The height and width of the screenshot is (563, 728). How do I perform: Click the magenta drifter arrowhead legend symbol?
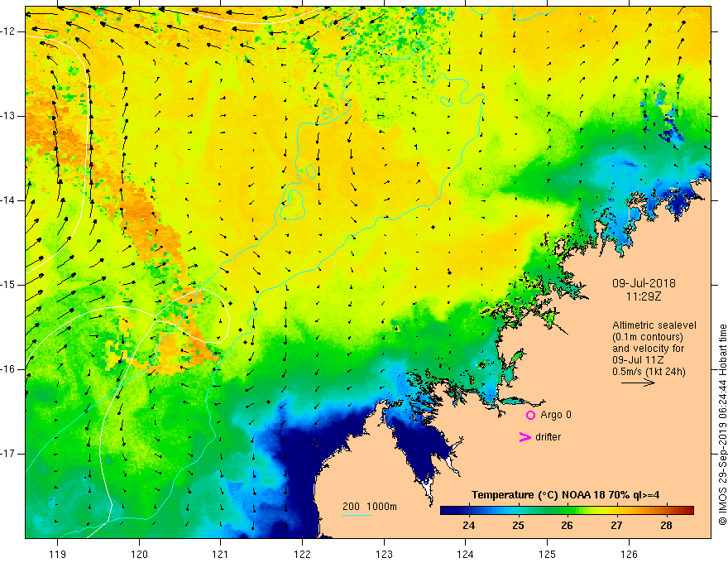525,437
